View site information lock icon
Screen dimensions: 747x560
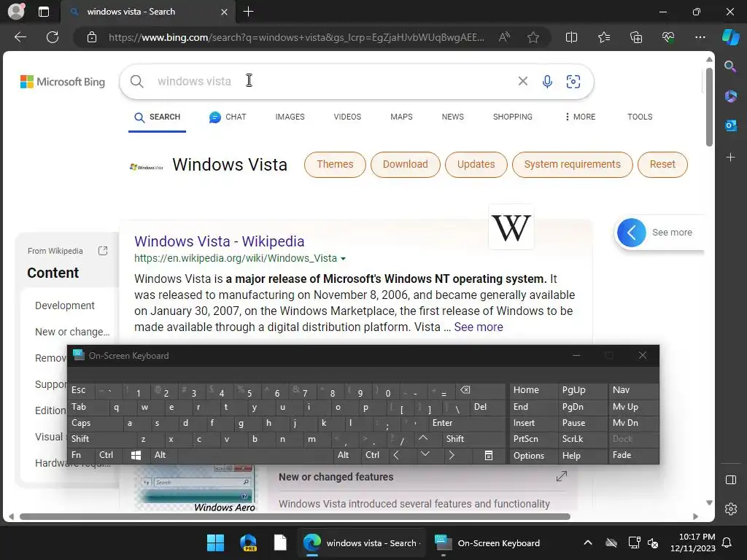pos(92,37)
